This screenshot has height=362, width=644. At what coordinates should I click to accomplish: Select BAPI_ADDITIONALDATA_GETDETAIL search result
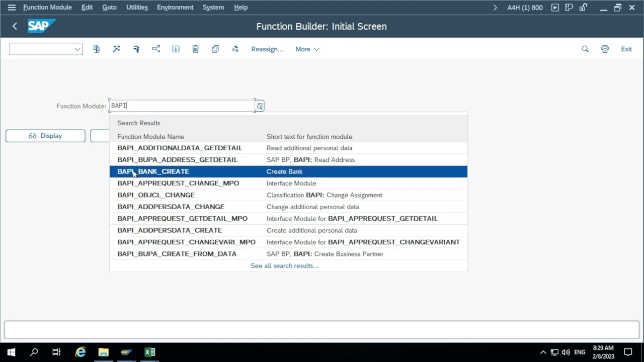click(288, 148)
